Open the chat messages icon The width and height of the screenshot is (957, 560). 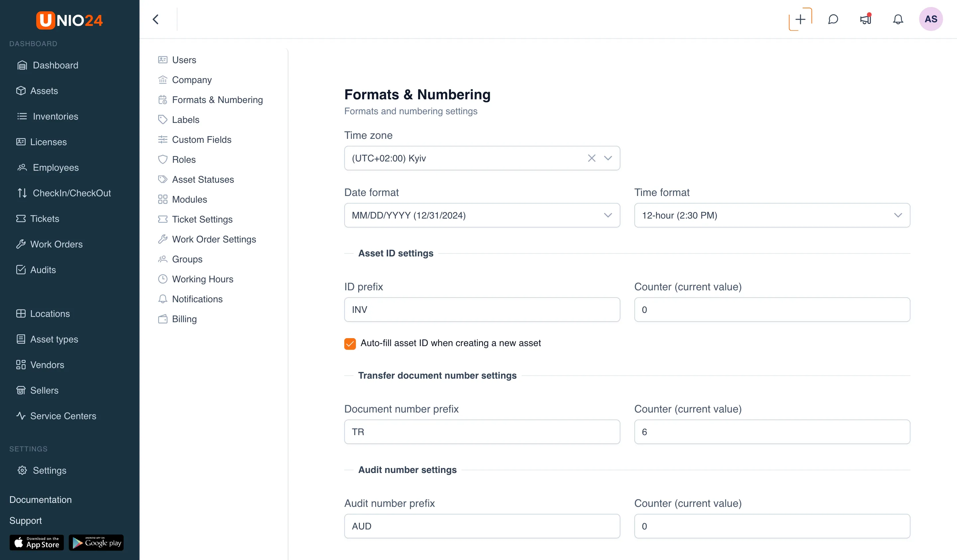coord(833,19)
